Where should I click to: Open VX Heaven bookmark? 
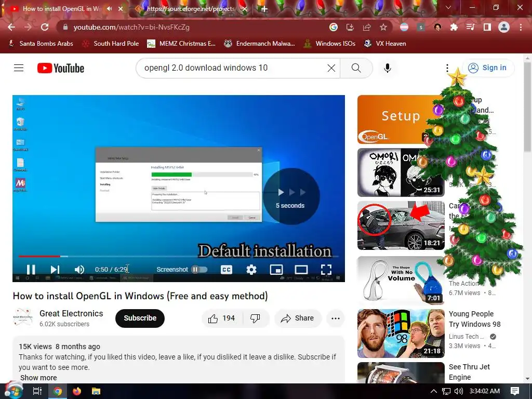point(385,44)
